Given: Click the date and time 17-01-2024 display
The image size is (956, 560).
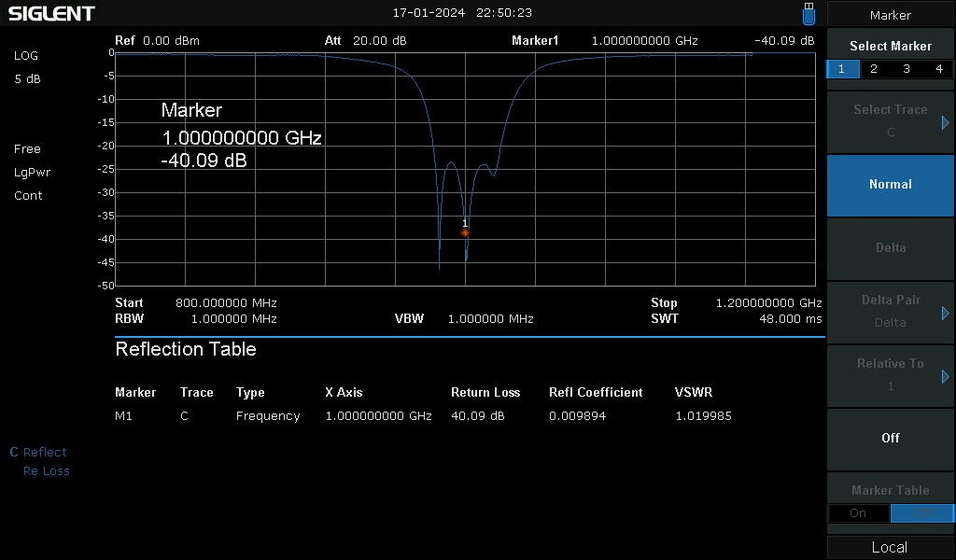Looking at the screenshot, I should pos(462,13).
